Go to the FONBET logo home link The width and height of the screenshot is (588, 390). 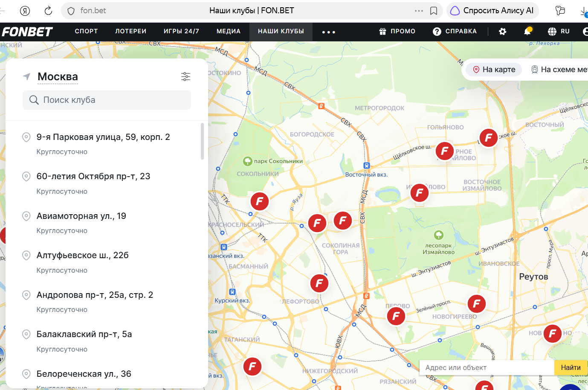27,32
